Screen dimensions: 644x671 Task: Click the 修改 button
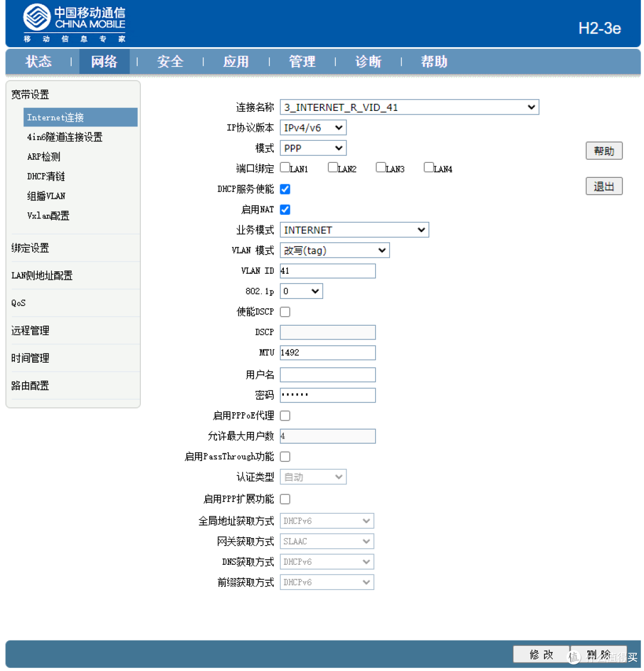pos(541,655)
